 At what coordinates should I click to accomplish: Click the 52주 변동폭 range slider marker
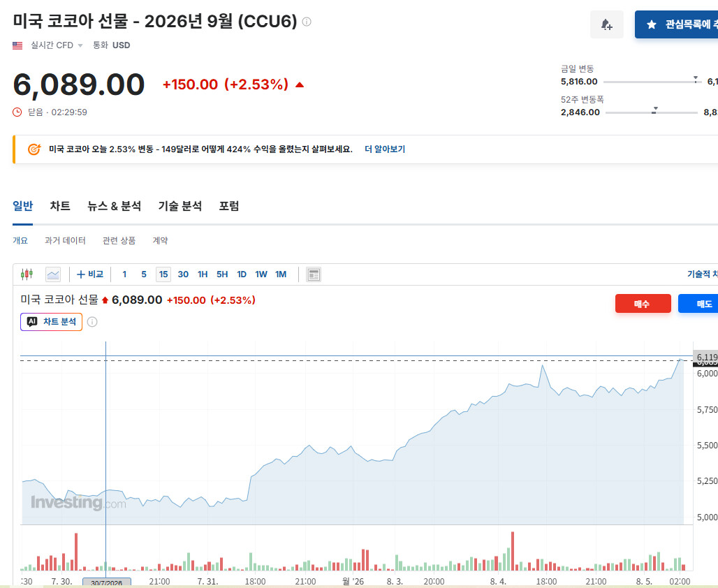pyautogui.click(x=655, y=110)
